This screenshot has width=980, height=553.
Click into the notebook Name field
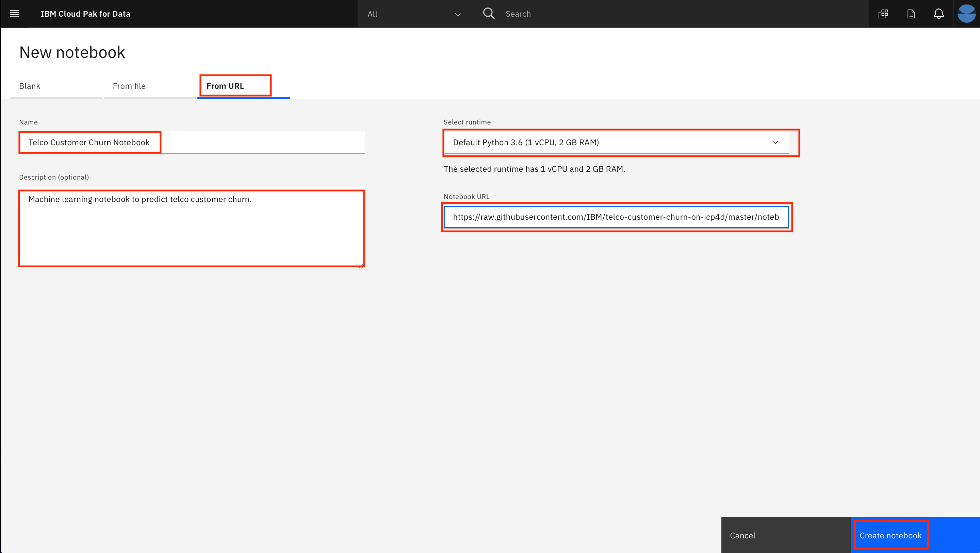(x=191, y=142)
